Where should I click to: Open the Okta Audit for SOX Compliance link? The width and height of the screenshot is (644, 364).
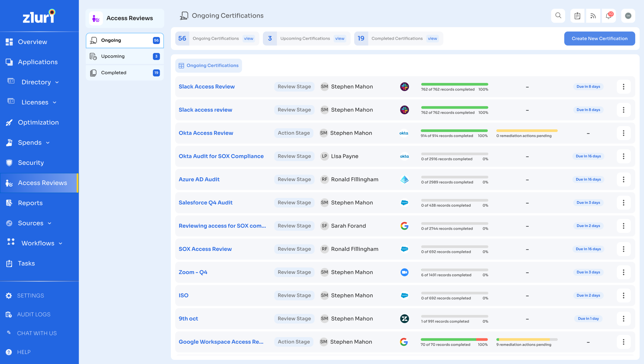(221, 156)
